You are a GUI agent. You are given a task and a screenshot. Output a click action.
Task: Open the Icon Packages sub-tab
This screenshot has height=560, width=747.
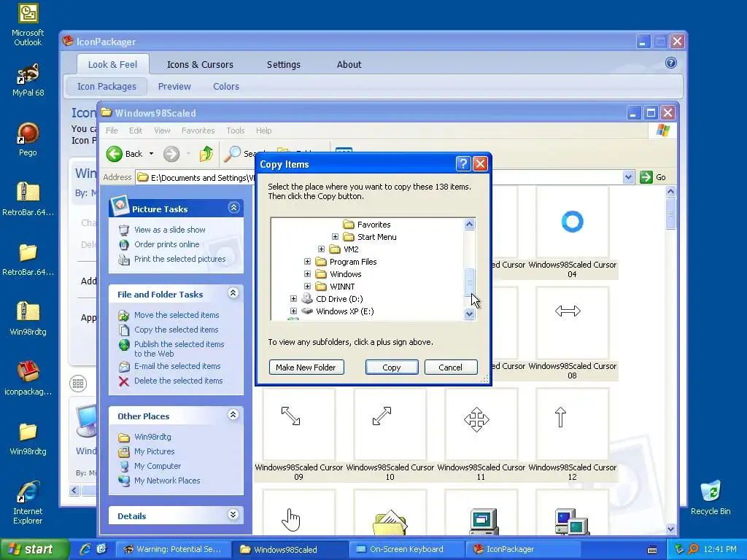(x=107, y=86)
